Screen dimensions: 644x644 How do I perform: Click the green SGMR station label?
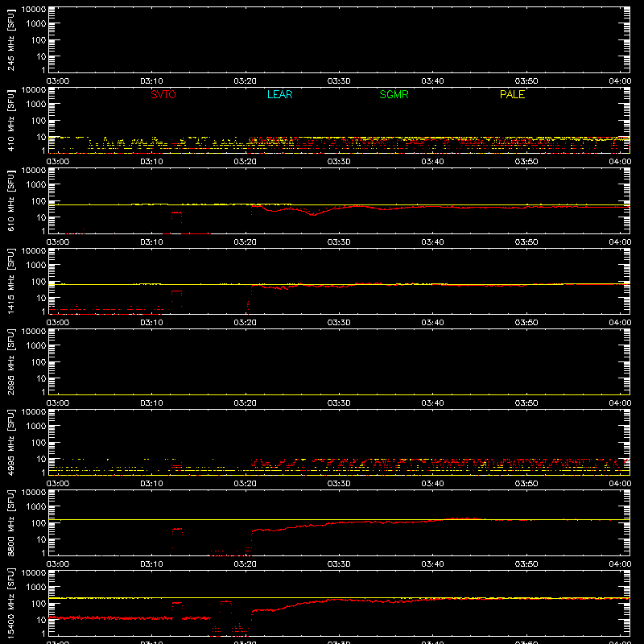394,94
